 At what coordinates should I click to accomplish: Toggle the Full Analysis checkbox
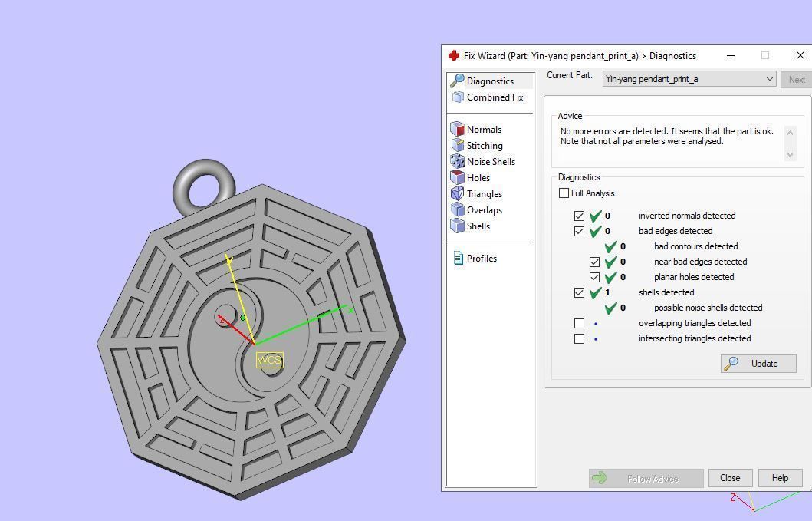pos(564,193)
